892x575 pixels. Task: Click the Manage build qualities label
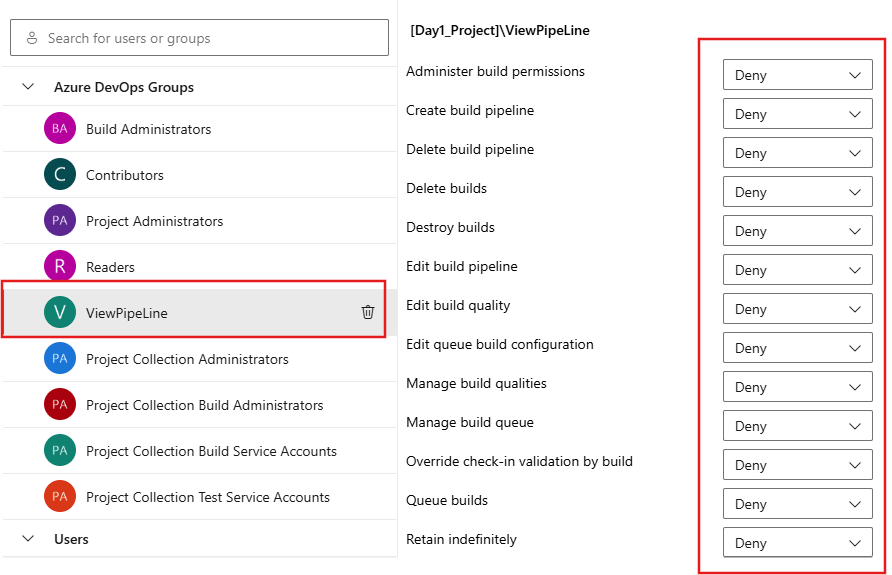476,383
